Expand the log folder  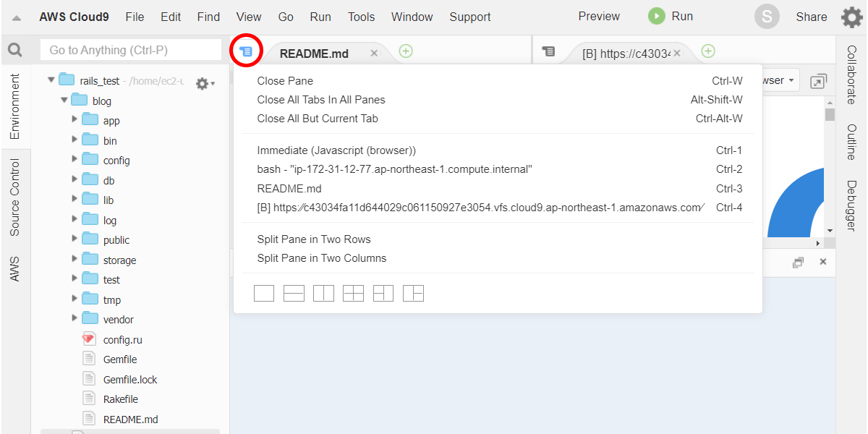(x=75, y=219)
